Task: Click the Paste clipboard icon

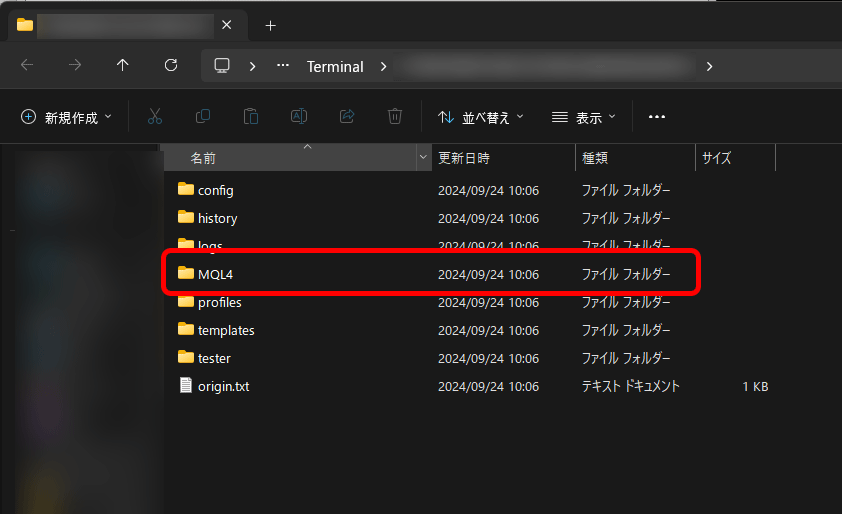Action: (251, 117)
